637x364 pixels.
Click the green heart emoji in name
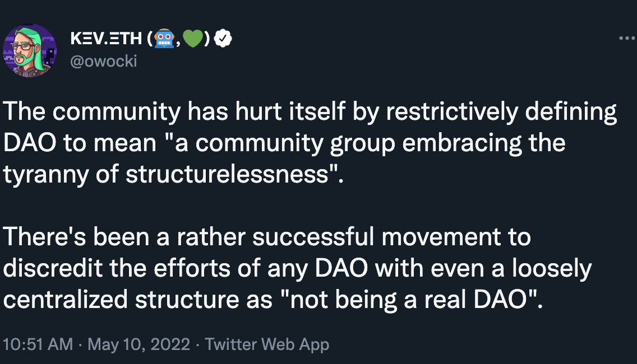pyautogui.click(x=192, y=39)
